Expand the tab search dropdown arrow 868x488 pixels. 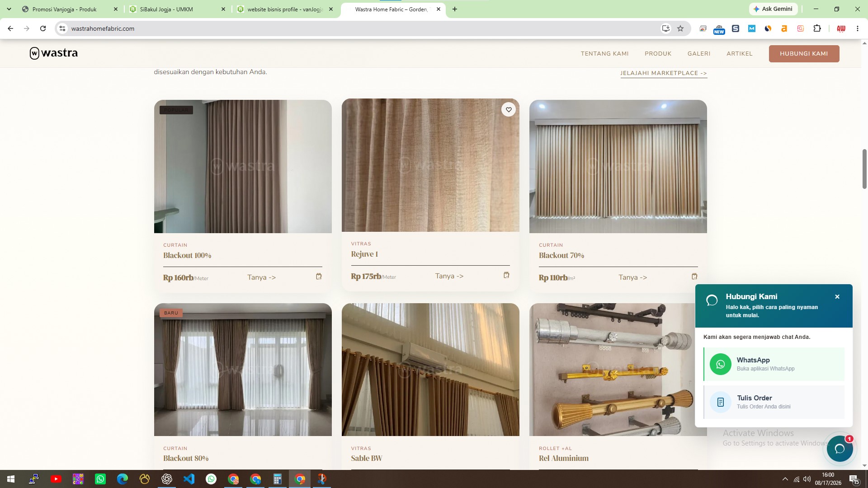(9, 9)
